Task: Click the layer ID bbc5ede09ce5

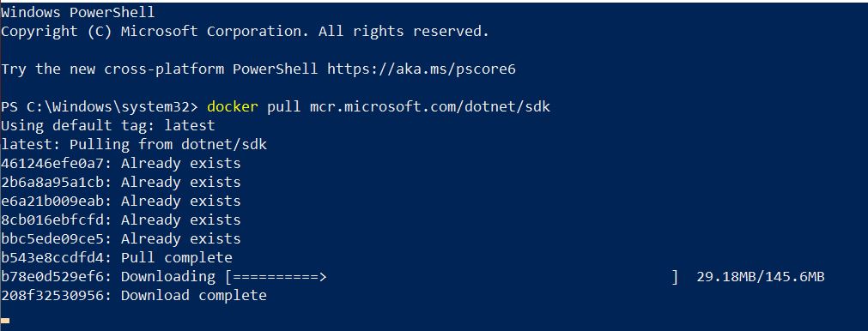Action: [x=54, y=238]
